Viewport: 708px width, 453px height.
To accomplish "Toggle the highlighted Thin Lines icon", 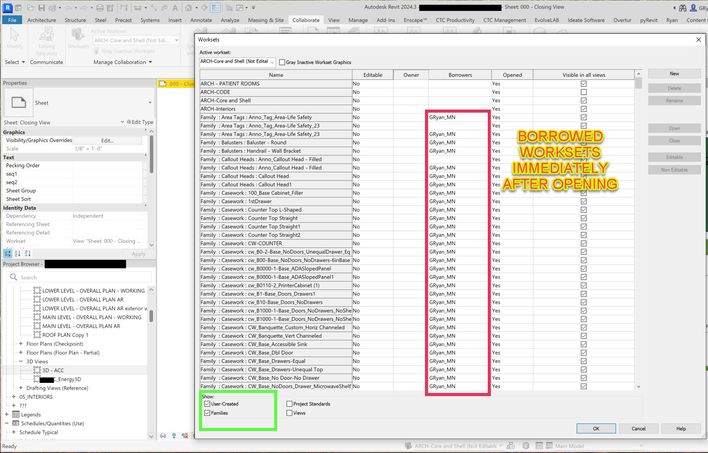I will pos(215,8).
